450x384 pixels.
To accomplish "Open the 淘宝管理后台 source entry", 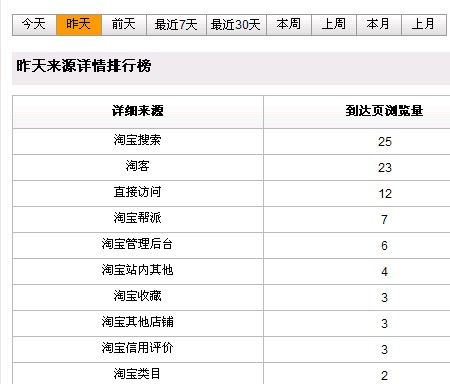I will 137,244.
